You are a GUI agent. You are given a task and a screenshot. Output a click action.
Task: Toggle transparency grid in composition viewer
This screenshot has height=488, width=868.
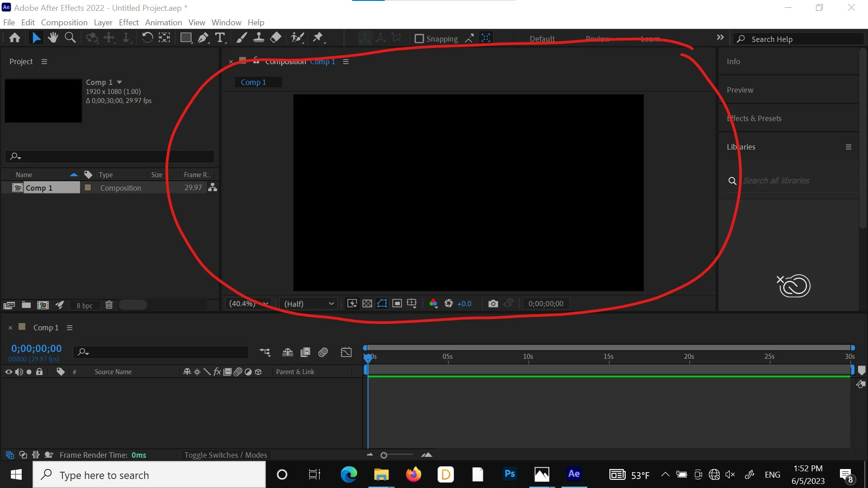pos(367,304)
